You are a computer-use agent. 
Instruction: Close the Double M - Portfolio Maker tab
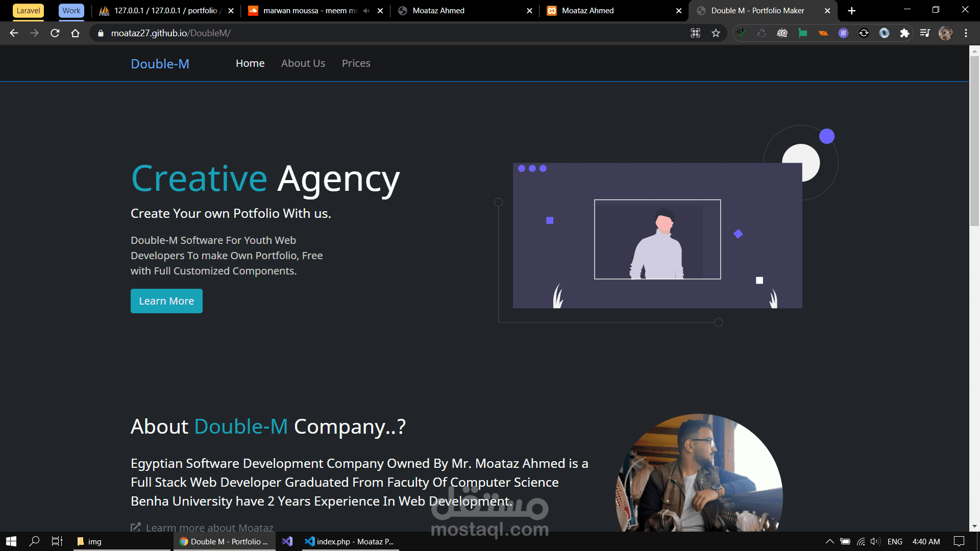click(x=827, y=11)
